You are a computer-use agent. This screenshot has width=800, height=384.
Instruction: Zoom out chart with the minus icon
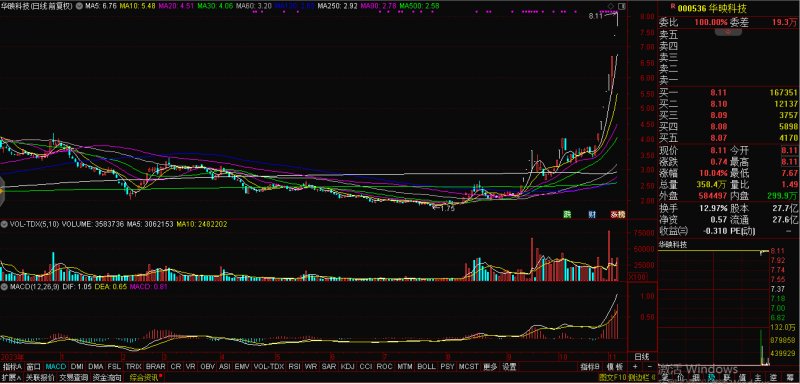point(649,367)
